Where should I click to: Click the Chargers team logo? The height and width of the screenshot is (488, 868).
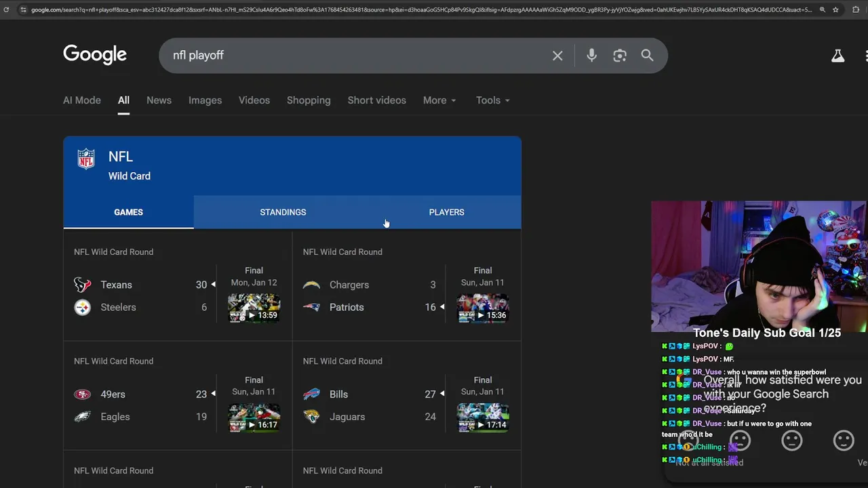pyautogui.click(x=311, y=285)
